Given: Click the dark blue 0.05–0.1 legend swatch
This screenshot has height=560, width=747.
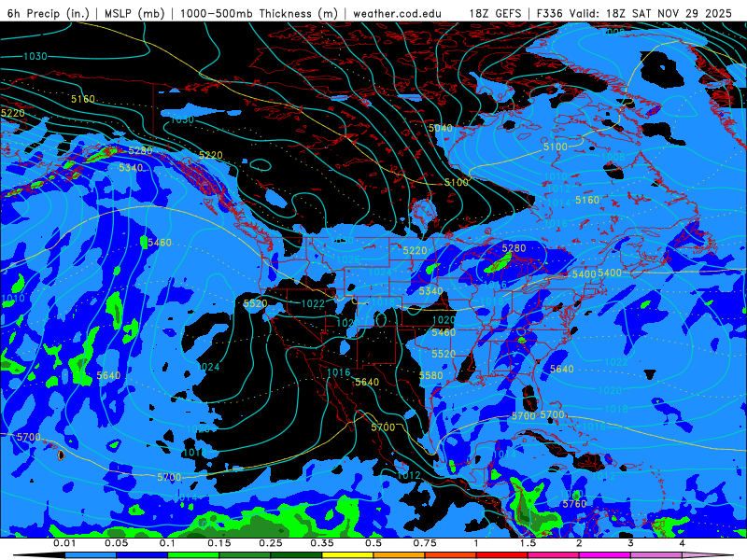Looking at the screenshot, I should coord(142,555).
